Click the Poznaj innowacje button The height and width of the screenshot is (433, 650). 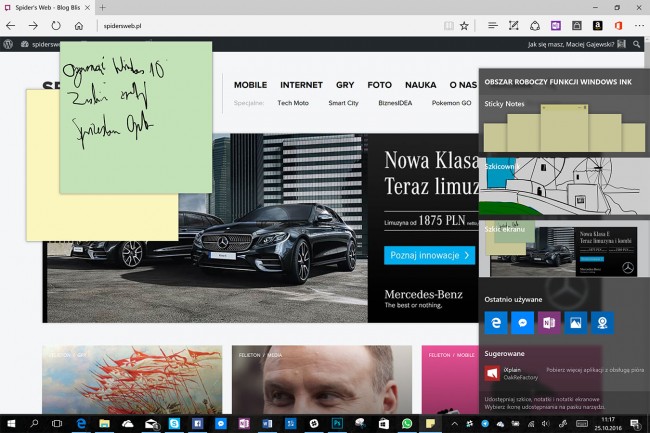[x=429, y=255]
